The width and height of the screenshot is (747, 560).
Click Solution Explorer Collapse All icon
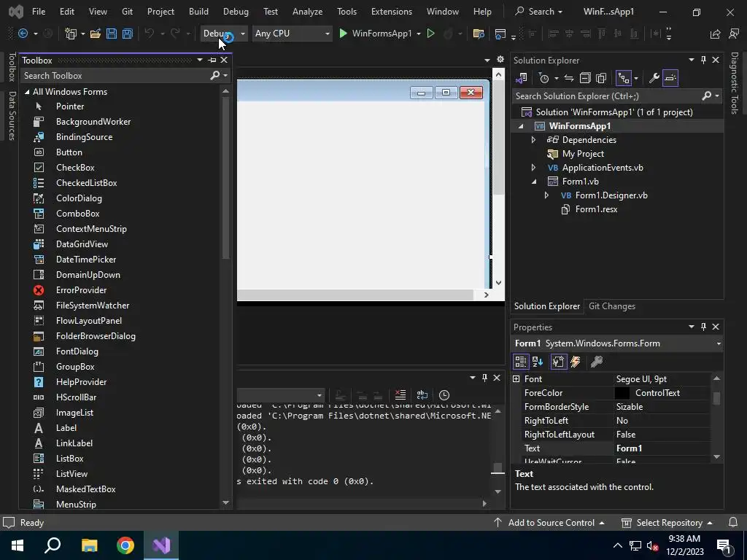[585, 78]
